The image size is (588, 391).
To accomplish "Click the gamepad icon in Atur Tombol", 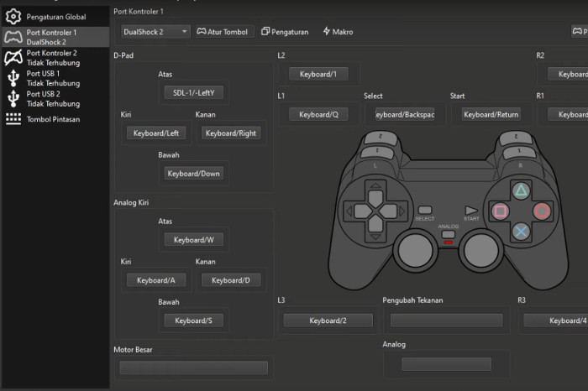I will click(202, 31).
